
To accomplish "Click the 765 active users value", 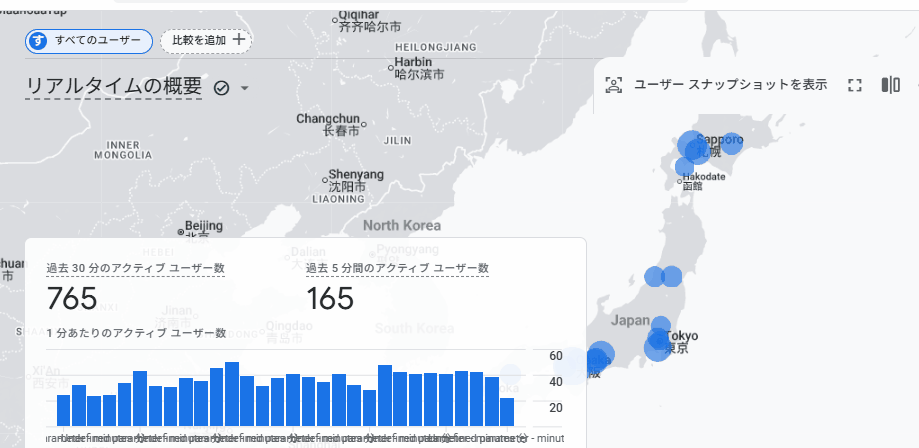I will pos(72,298).
